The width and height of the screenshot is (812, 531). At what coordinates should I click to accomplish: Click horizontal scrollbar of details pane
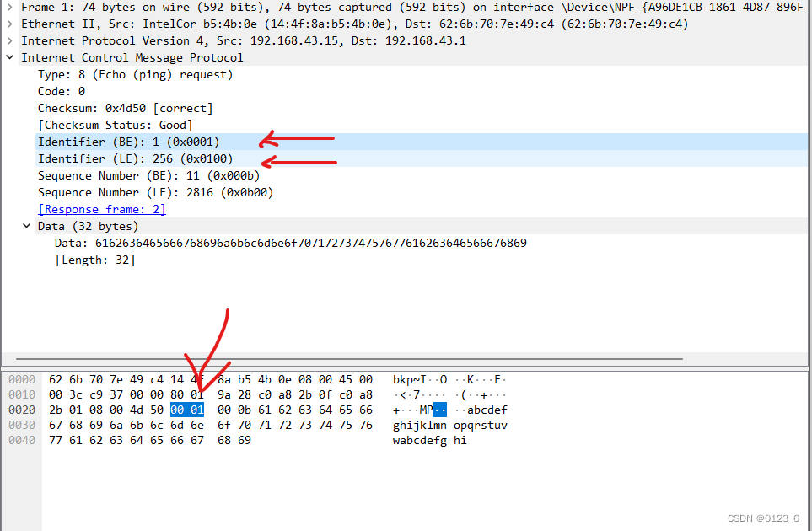(x=349, y=359)
